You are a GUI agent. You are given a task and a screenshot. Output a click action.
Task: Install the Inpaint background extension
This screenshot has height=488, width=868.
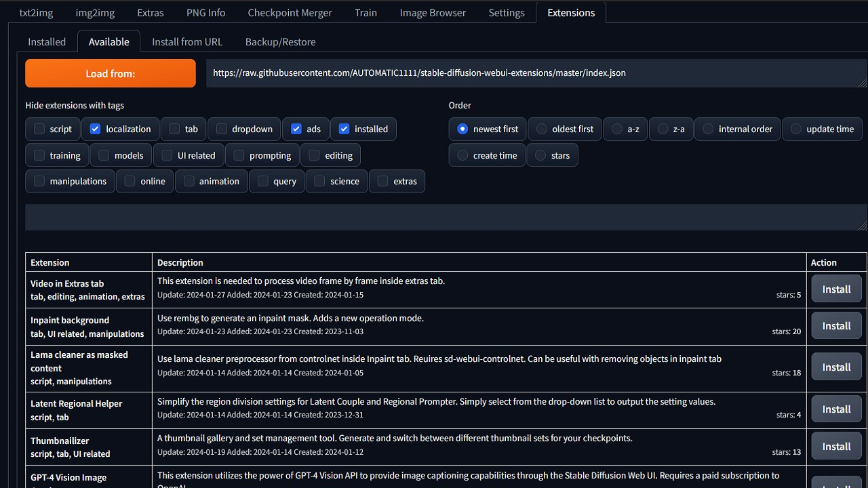pos(836,326)
